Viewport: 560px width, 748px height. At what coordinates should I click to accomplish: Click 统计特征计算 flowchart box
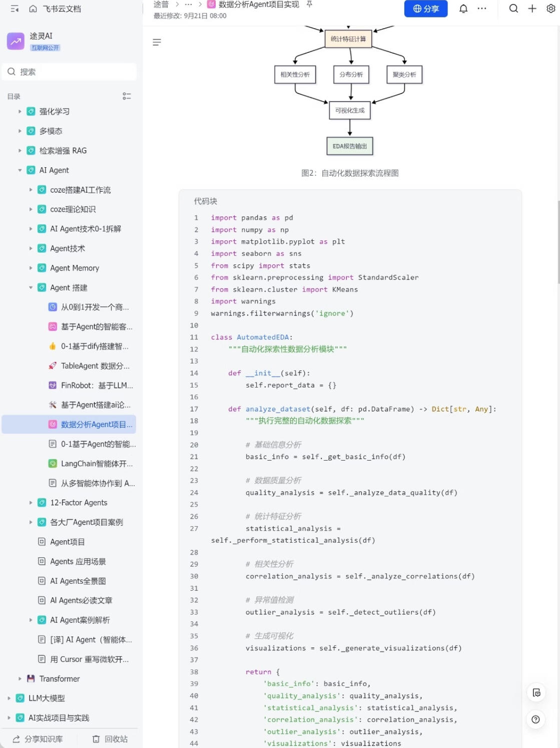point(348,39)
